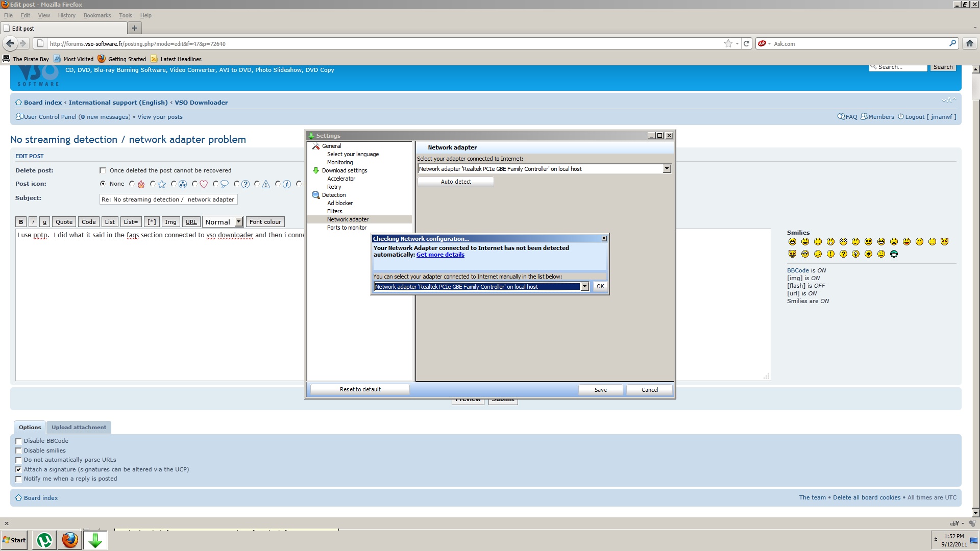Open the File menu
The width and height of the screenshot is (980, 551).
click(8, 15)
